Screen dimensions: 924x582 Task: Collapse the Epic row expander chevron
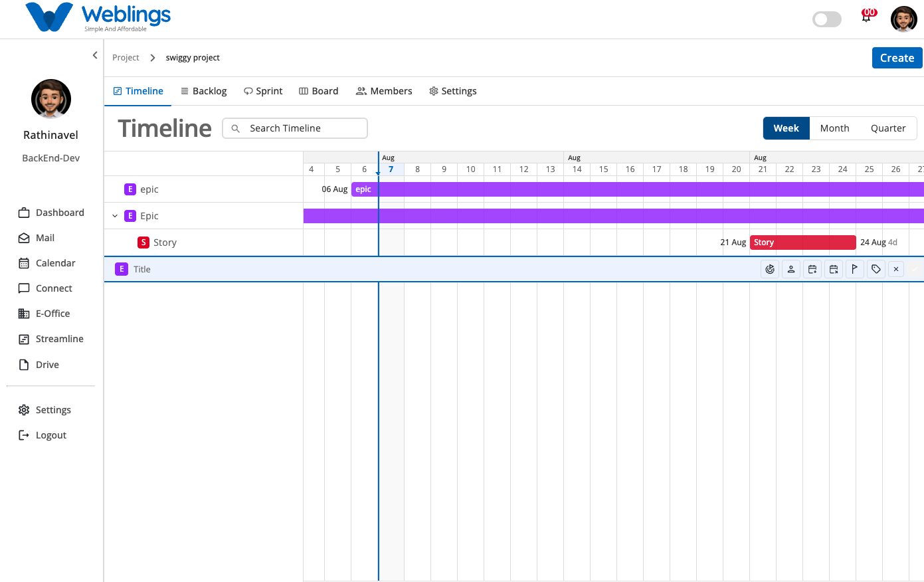coord(115,216)
